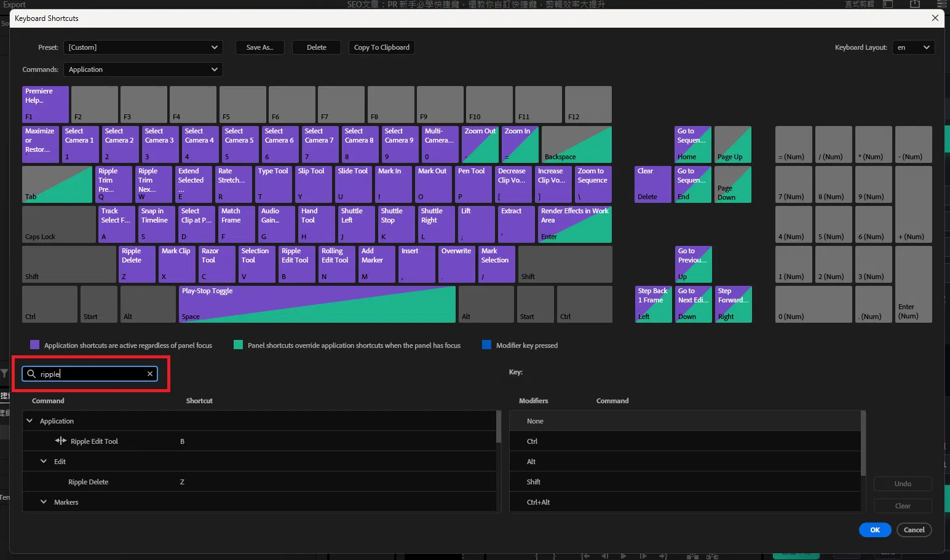Click the Snap in Timeline S key
Image resolution: width=950 pixels, height=560 pixels.
[x=157, y=224]
